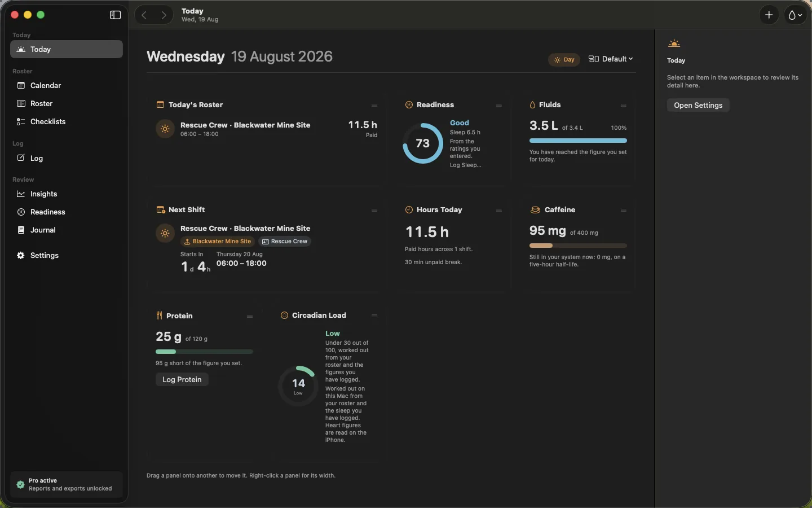Click the sunrise icon in the detail pane
812x508 pixels.
pyautogui.click(x=674, y=44)
